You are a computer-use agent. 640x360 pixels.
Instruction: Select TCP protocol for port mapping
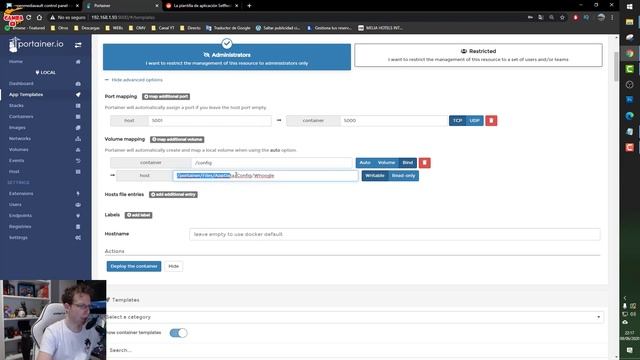(x=457, y=121)
